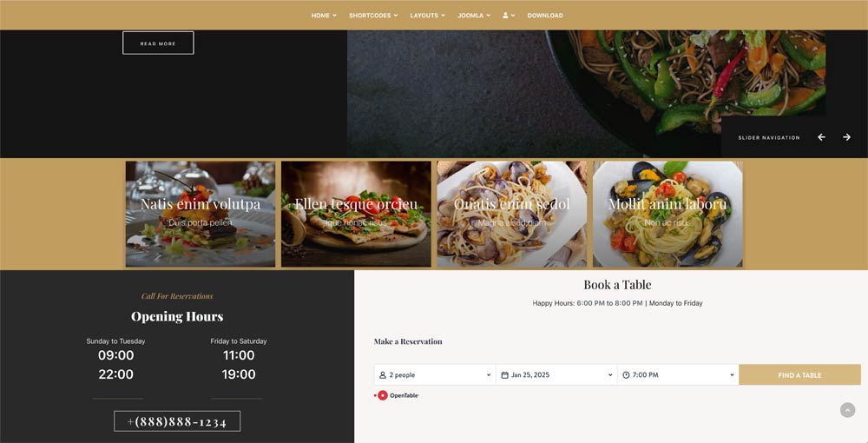The height and width of the screenshot is (443, 868).
Task: Go to previous slide with left arrow
Action: [x=821, y=137]
